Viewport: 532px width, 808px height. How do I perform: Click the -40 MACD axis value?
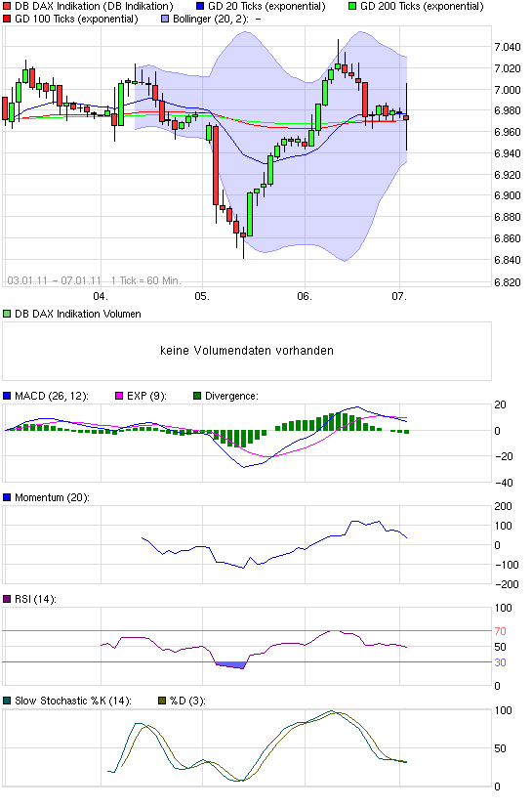click(505, 484)
